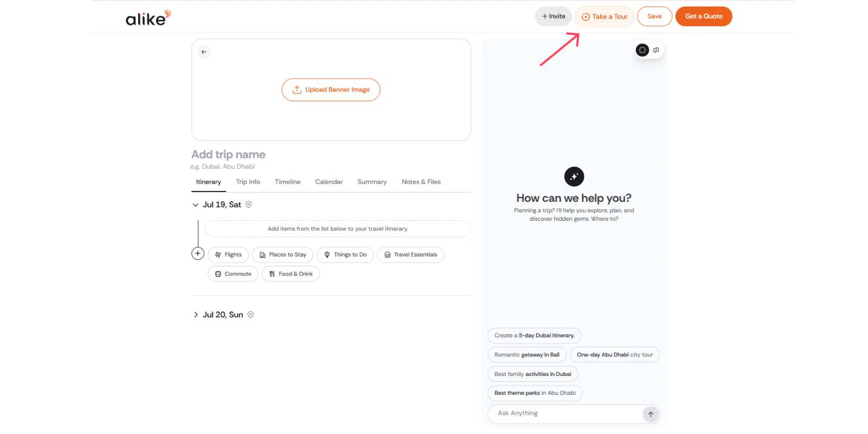Image resolution: width=868 pixels, height=434 pixels.
Task: Switch to the Timeline tab
Action: click(x=288, y=182)
